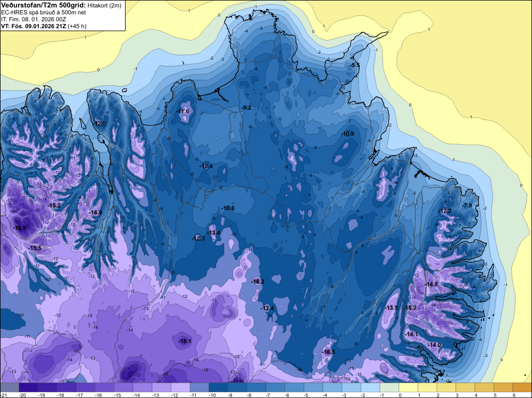This screenshot has width=532, height=398.
Task: Pick the orange swatch right of legend label 6
Action: click(522, 387)
